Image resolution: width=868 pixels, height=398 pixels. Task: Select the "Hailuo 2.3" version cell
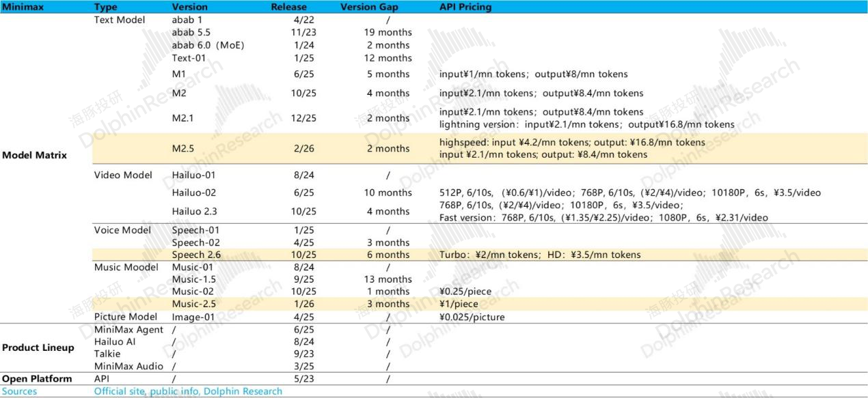click(195, 211)
